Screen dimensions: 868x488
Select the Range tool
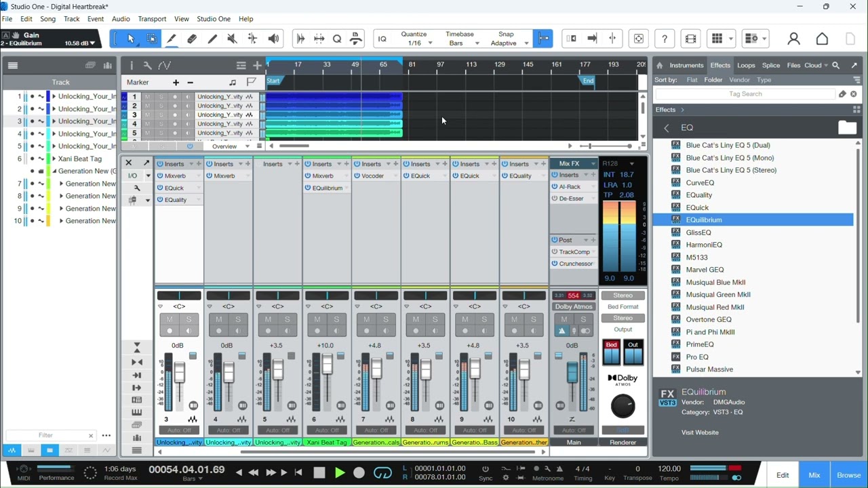coord(152,39)
